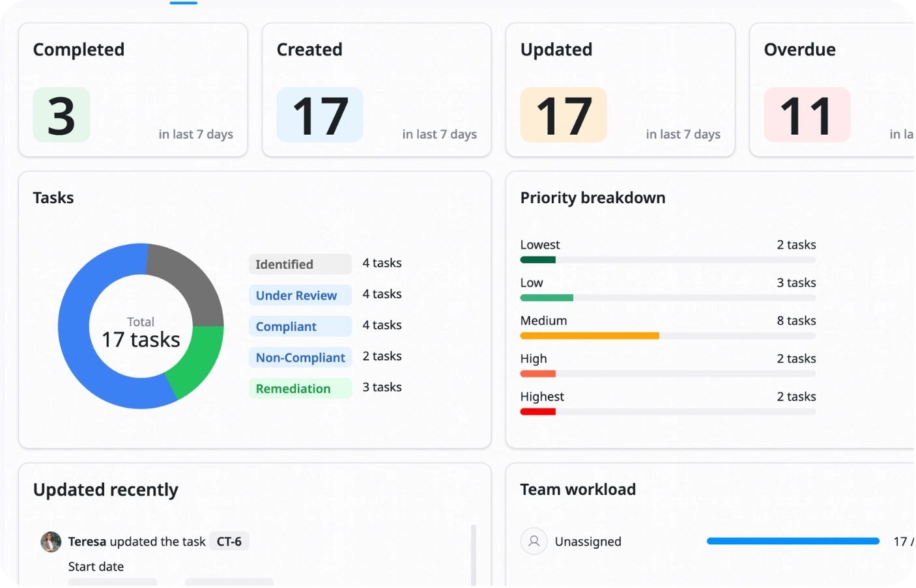The width and height of the screenshot is (916, 588).
Task: Click Teresa's avatar in Updated recently
Action: 51,542
